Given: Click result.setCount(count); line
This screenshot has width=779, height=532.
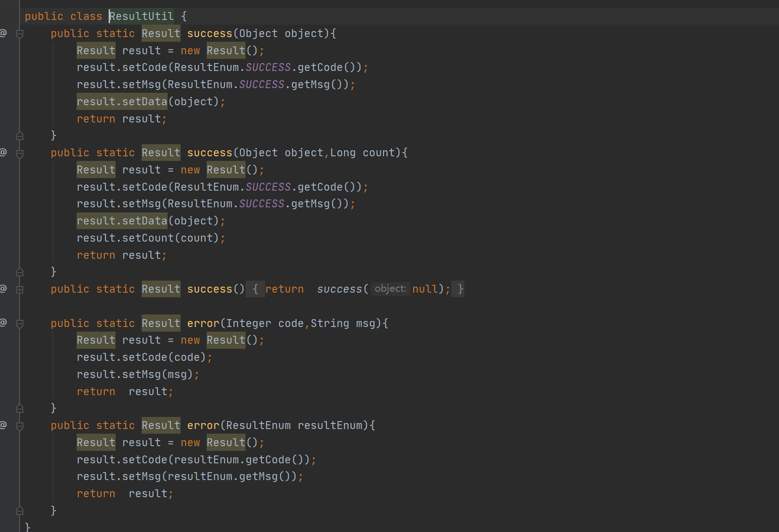Looking at the screenshot, I should click(151, 238).
